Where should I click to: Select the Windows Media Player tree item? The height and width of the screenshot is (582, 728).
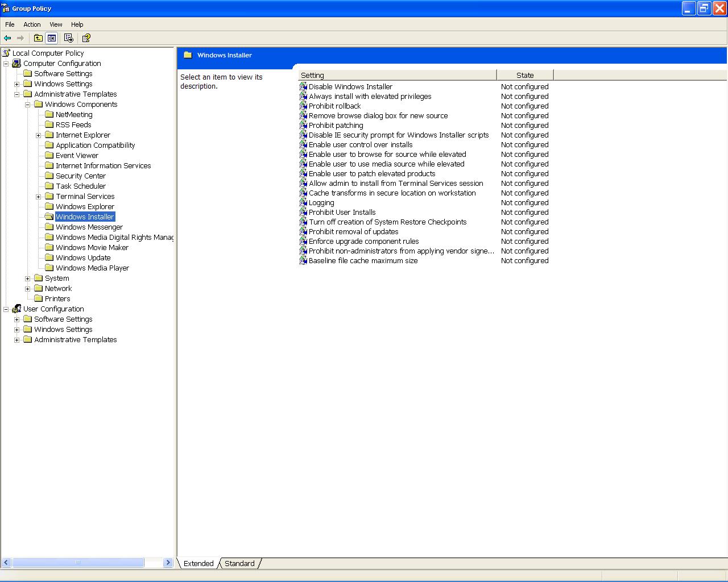(92, 268)
